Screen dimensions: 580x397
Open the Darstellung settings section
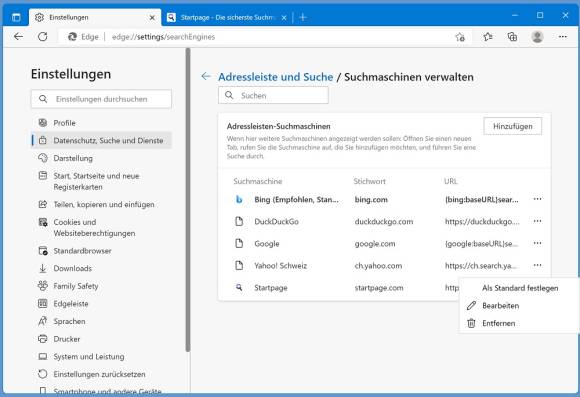point(101,158)
